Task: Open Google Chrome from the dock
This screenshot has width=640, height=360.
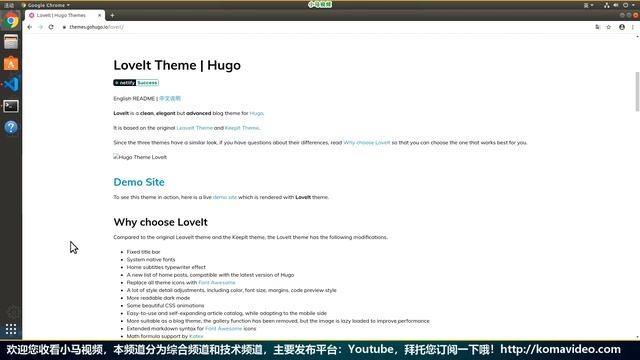Action: 11,20
